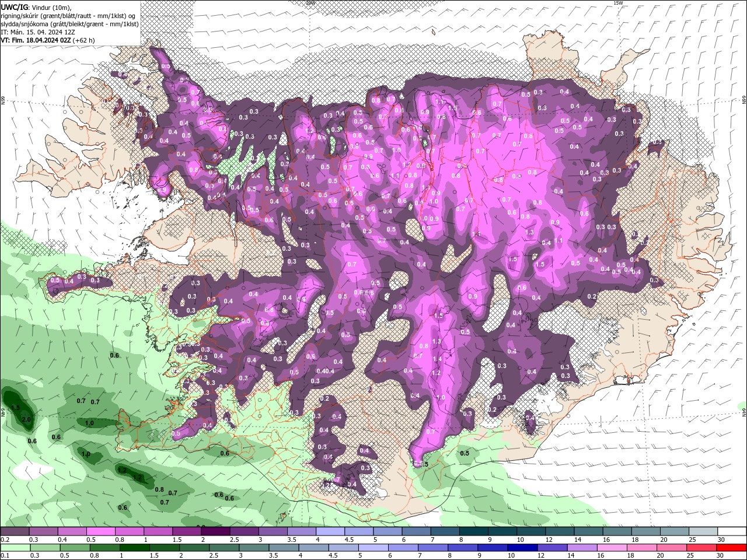The height and width of the screenshot is (560, 747).
Task: Click the '0.2' label in top legend row
Action: pos(5,540)
